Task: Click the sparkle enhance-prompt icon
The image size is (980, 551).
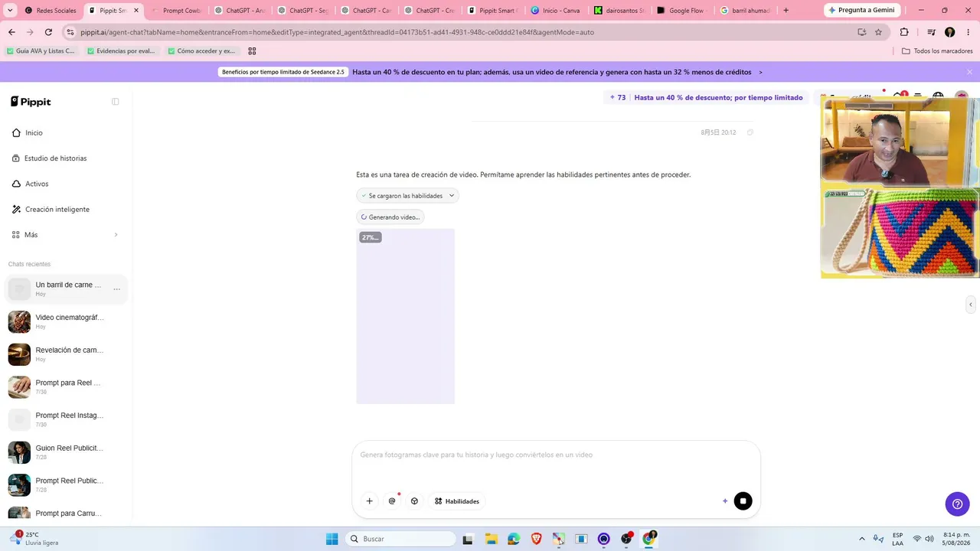Action: [725, 501]
